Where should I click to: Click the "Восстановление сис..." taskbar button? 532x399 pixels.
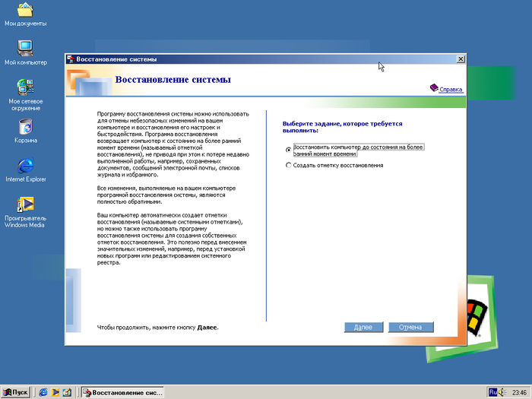click(122, 392)
